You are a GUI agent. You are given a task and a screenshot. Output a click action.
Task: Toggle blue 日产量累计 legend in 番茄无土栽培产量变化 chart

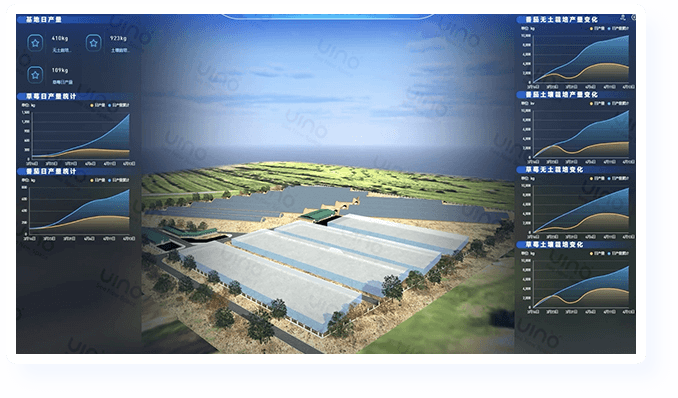click(x=619, y=29)
